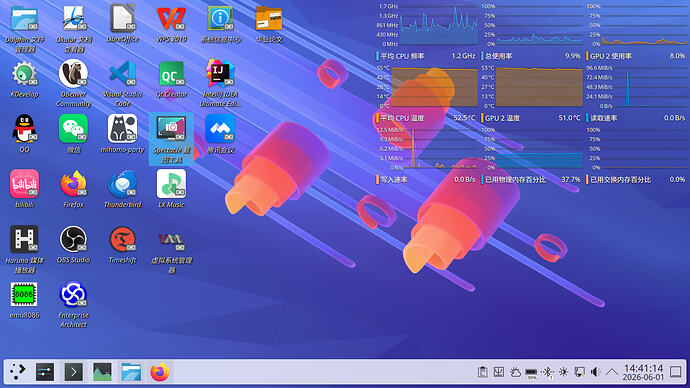Click the 已用交换内存百分比 label
This screenshot has height=388, width=690.
[620, 179]
